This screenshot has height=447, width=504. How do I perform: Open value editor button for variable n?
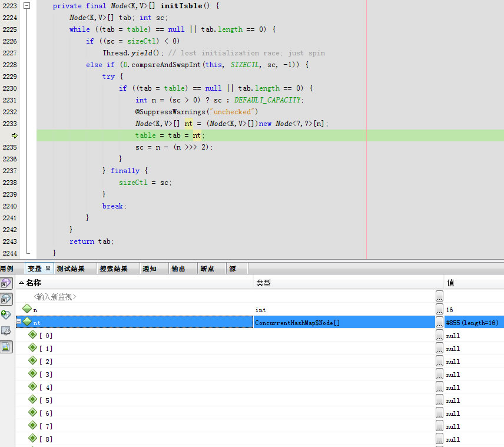coord(439,309)
